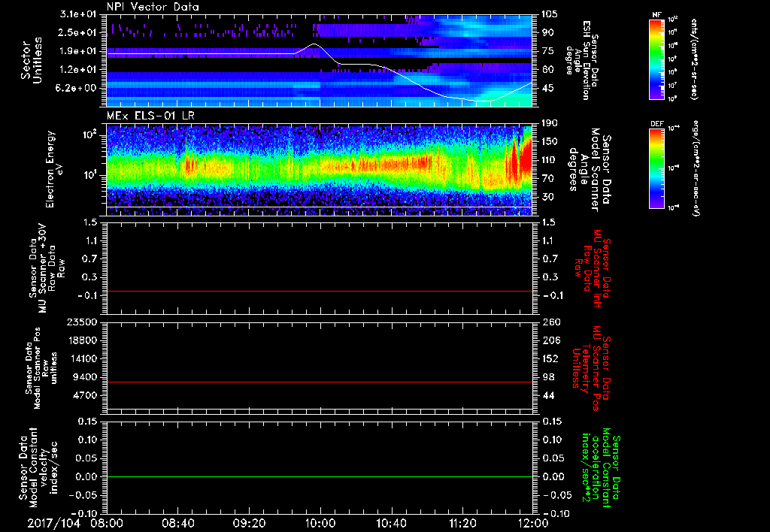Viewport: 770px width, 532px height.
Task: Select the 08:40 time axis label
Action: point(177,522)
